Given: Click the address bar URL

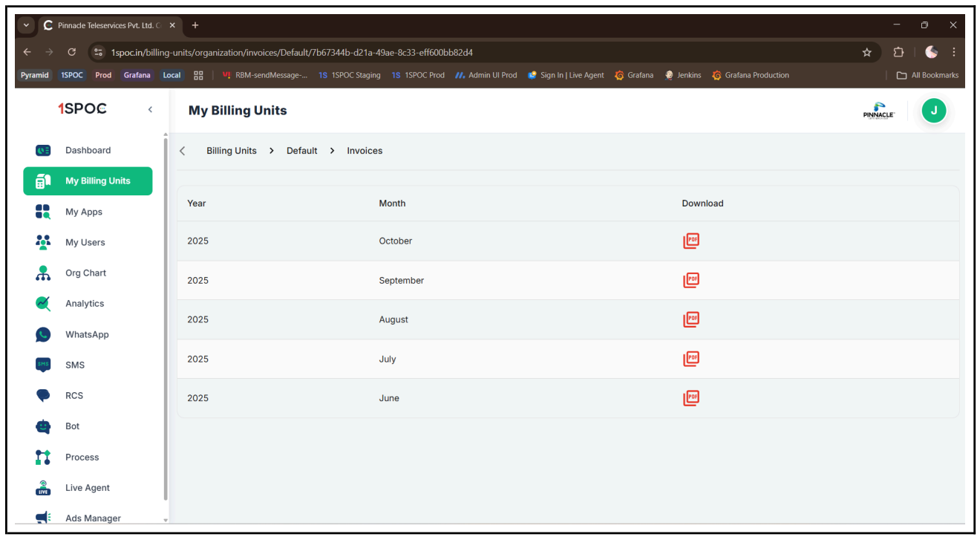Looking at the screenshot, I should (292, 53).
